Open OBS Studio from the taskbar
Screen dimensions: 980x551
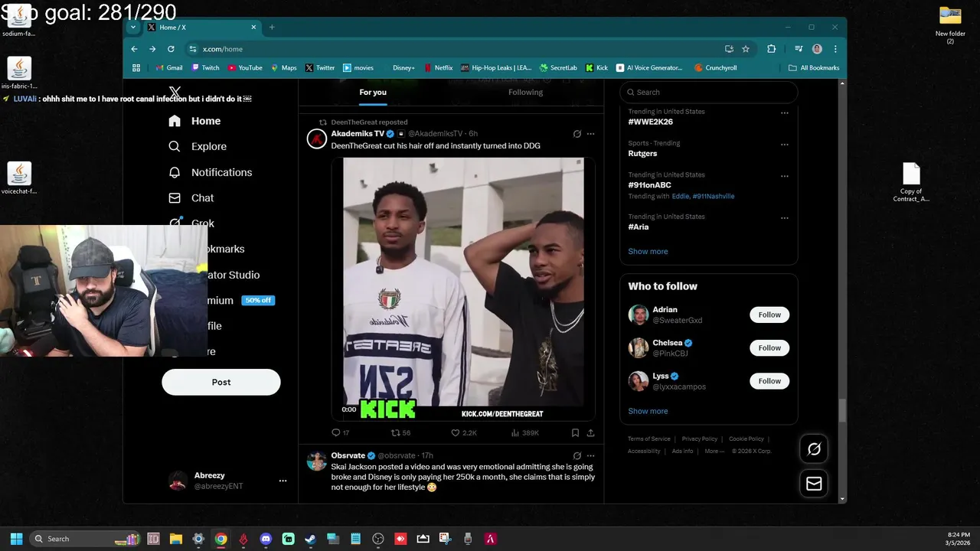click(x=378, y=539)
